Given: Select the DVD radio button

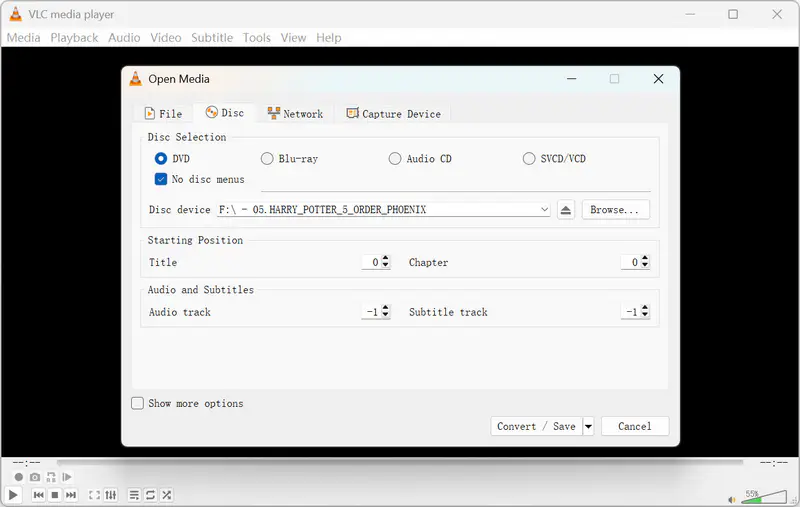Looking at the screenshot, I should click(x=161, y=159).
